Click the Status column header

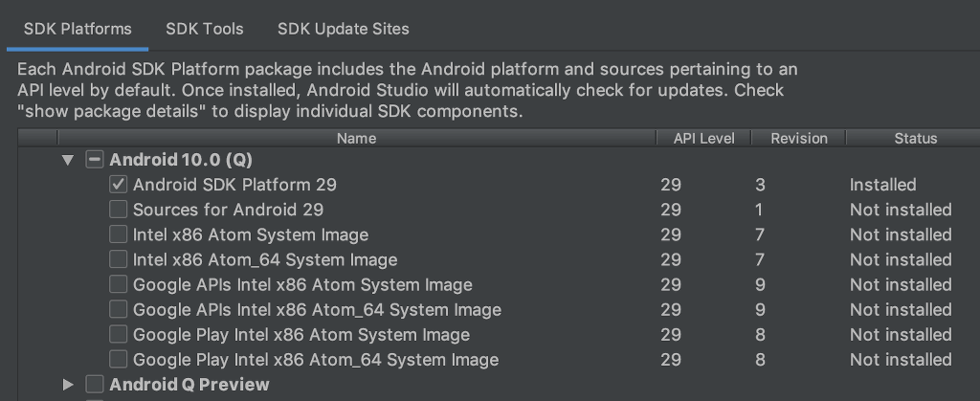915,139
